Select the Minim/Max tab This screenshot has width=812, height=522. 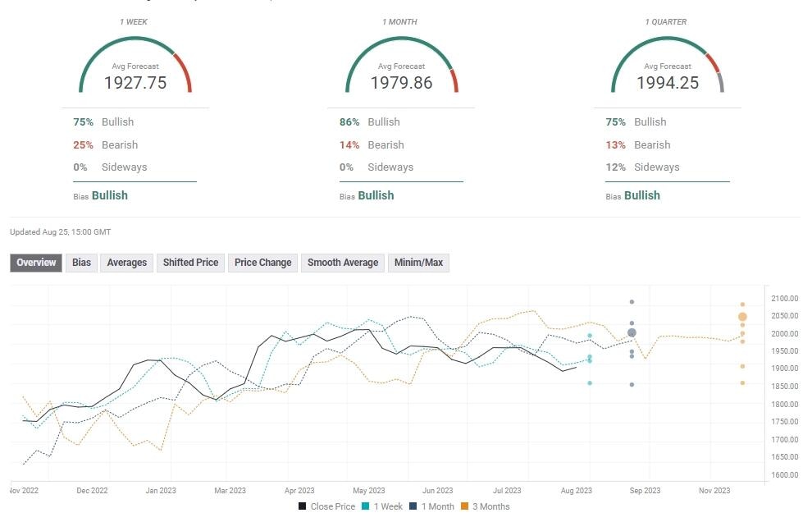point(418,263)
